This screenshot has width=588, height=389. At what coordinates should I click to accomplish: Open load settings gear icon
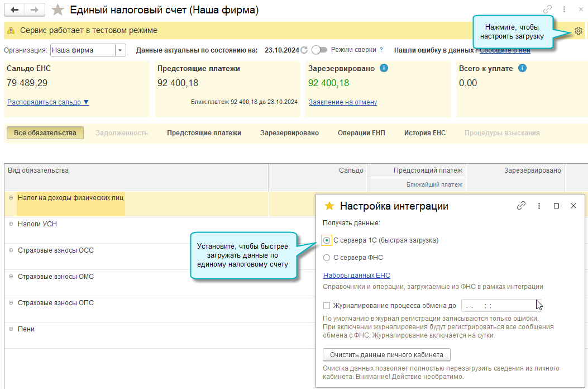(x=579, y=31)
